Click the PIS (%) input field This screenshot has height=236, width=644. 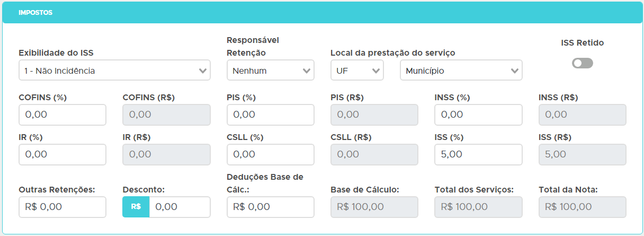tap(270, 115)
